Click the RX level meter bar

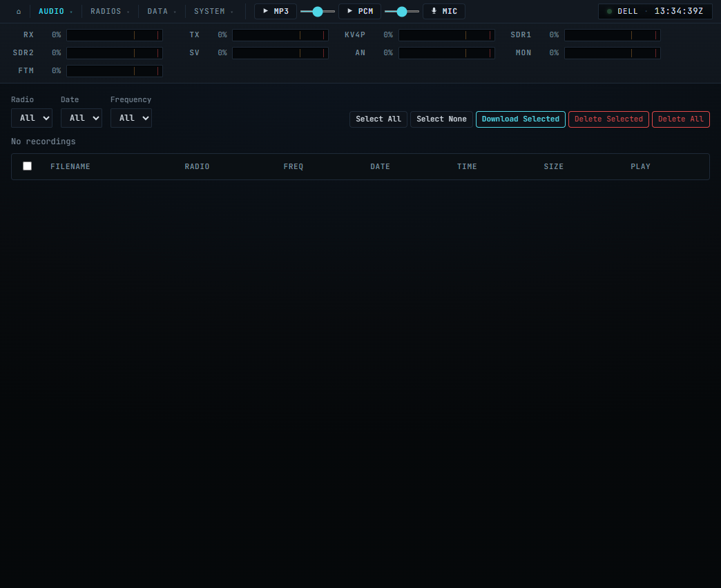coord(115,35)
